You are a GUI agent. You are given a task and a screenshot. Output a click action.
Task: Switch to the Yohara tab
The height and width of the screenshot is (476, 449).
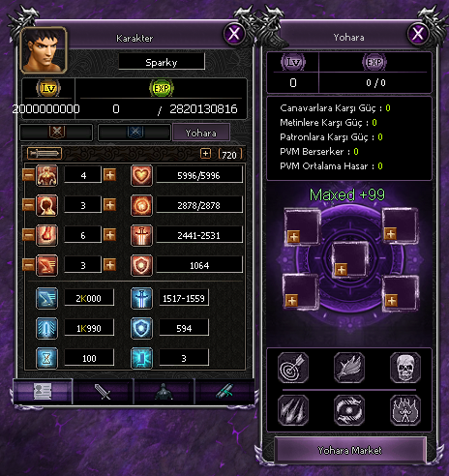(201, 133)
